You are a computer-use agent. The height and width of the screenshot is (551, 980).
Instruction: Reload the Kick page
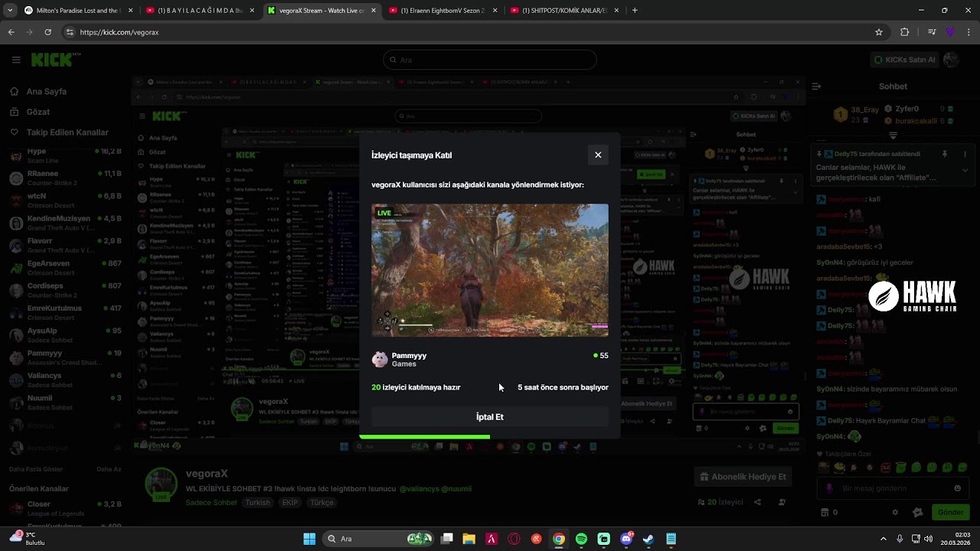point(47,32)
